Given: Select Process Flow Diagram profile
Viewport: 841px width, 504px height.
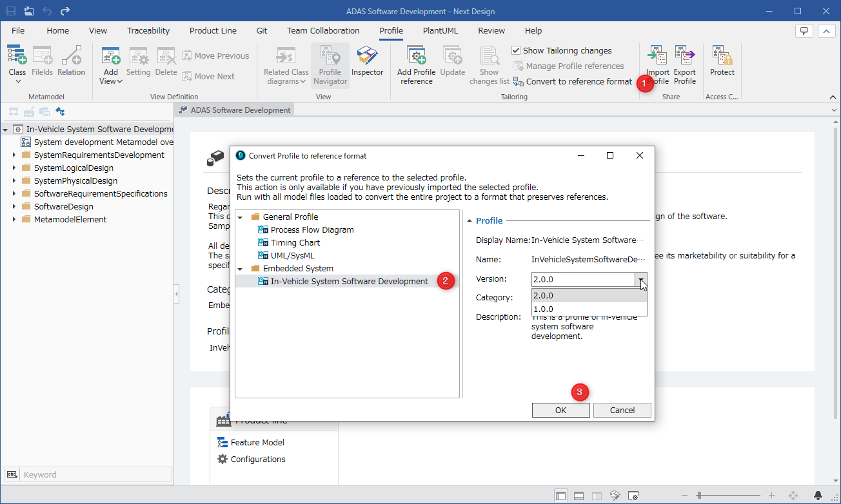Looking at the screenshot, I should coord(312,229).
